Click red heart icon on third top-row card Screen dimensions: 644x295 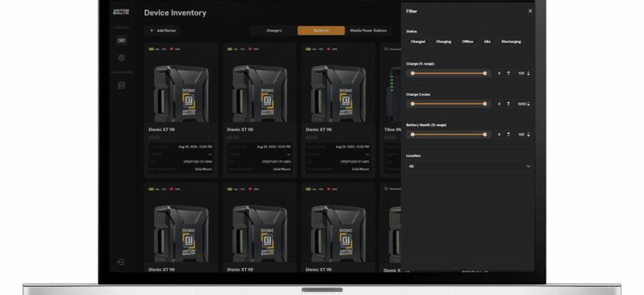tap(329, 49)
